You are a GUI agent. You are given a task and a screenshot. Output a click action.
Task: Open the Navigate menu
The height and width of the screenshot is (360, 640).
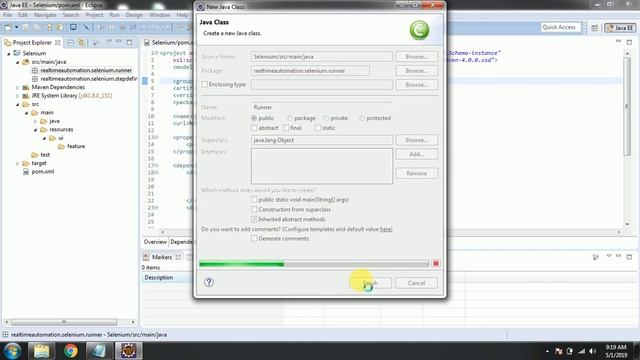click(45, 15)
